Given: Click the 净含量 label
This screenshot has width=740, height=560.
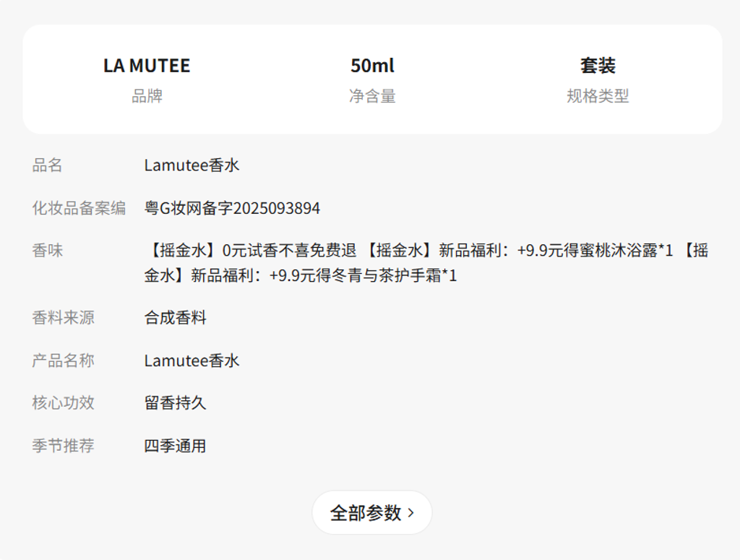Looking at the screenshot, I should pyautogui.click(x=372, y=96).
